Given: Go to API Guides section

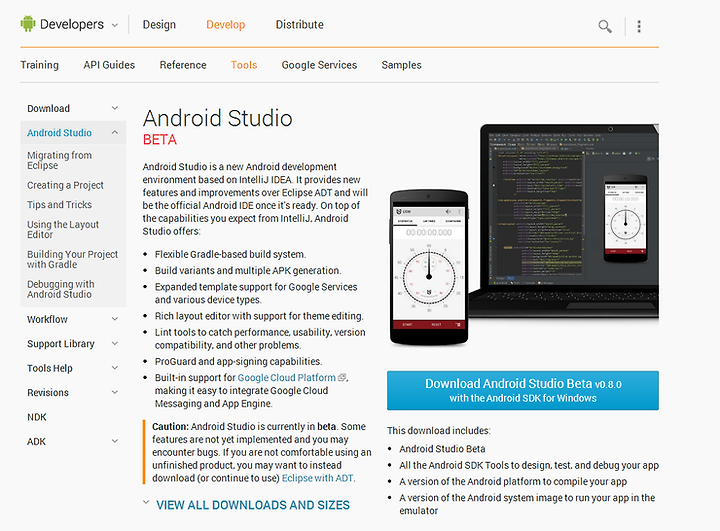Looking at the screenshot, I should point(109,65).
